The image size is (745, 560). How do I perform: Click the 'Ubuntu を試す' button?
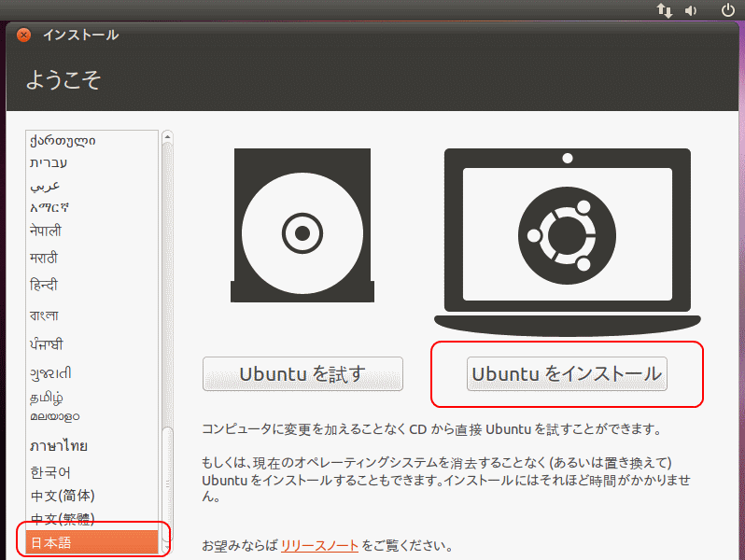tap(302, 374)
